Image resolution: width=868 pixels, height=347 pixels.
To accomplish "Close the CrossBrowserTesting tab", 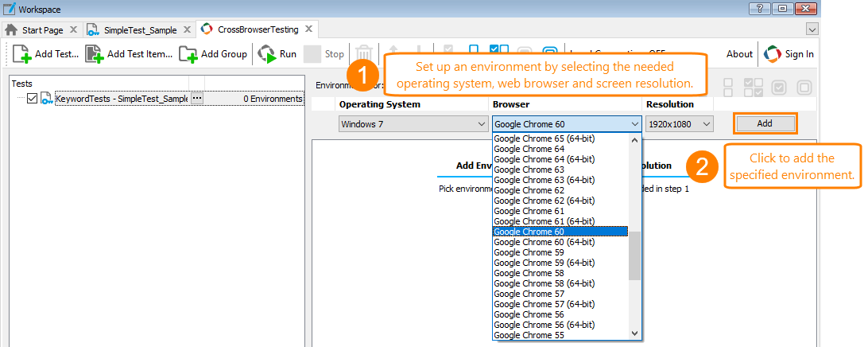I will tap(309, 29).
